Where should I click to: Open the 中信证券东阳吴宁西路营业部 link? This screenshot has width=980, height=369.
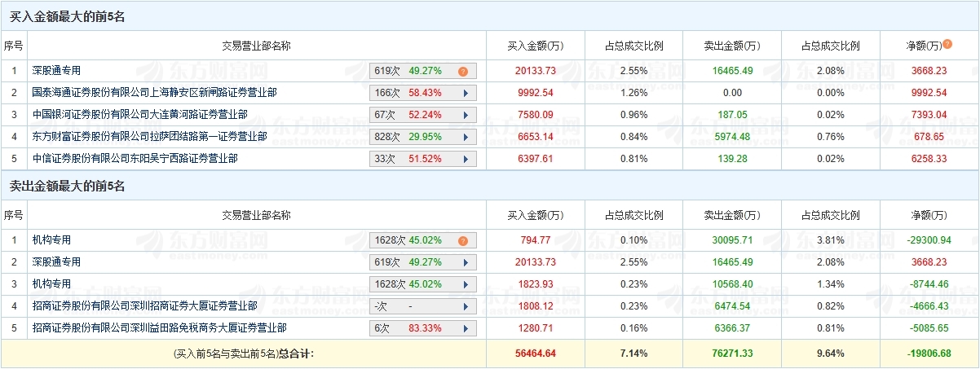click(x=135, y=159)
